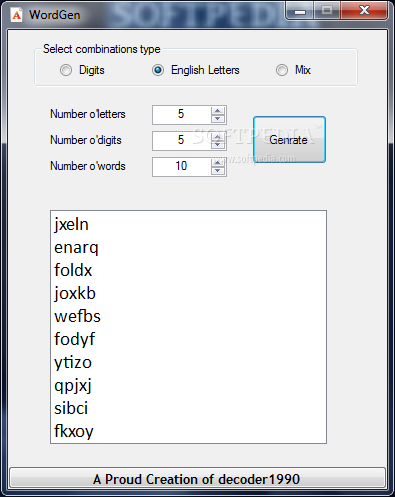Minimize the WordGen window

pyautogui.click(x=300, y=11)
